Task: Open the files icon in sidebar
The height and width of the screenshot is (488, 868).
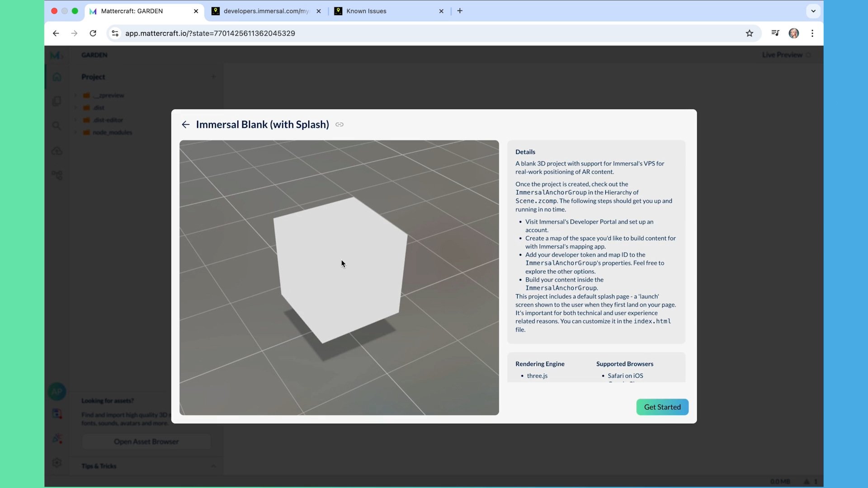Action: [x=57, y=101]
